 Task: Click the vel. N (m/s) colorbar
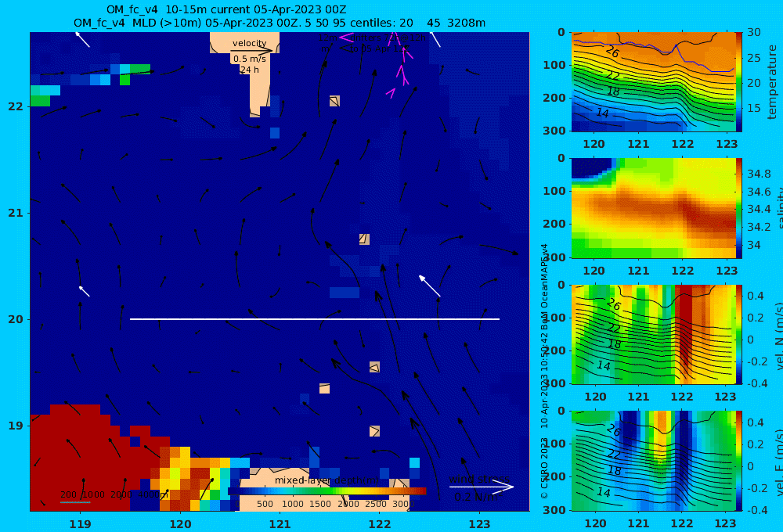coord(738,334)
